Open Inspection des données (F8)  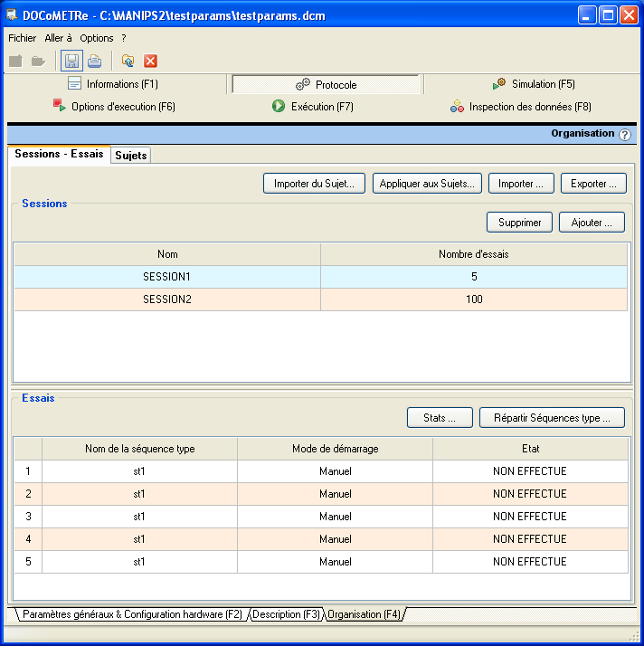(520, 106)
